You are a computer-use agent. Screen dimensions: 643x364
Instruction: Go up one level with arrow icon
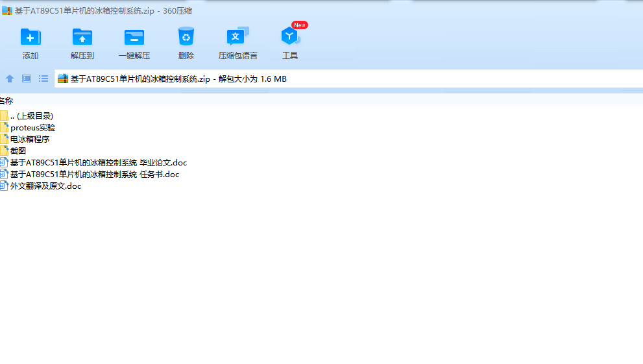[x=10, y=79]
